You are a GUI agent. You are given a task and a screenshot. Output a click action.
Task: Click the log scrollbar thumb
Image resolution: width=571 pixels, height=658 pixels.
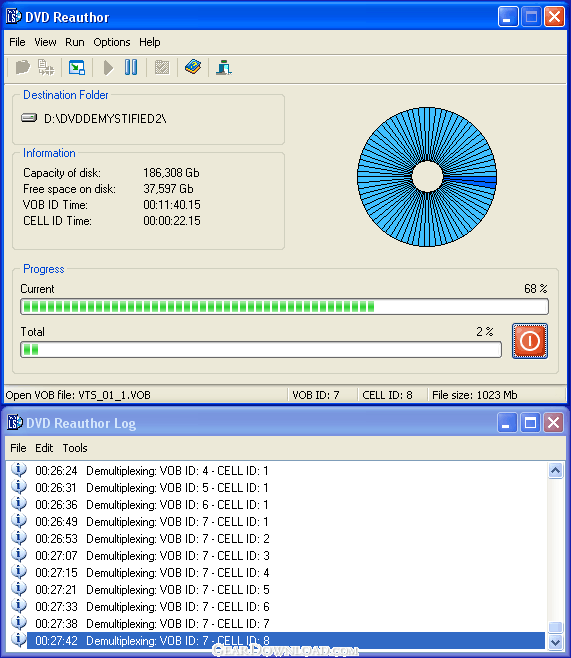555,627
